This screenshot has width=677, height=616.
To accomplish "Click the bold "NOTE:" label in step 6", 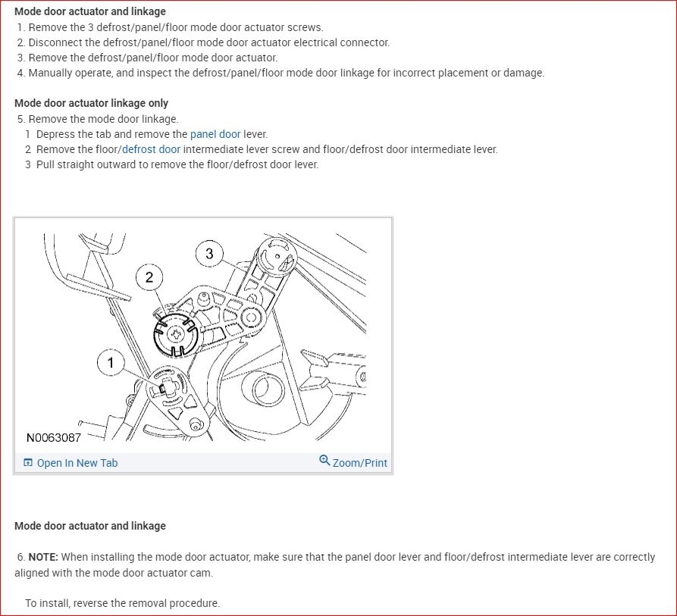I will coord(43,557).
